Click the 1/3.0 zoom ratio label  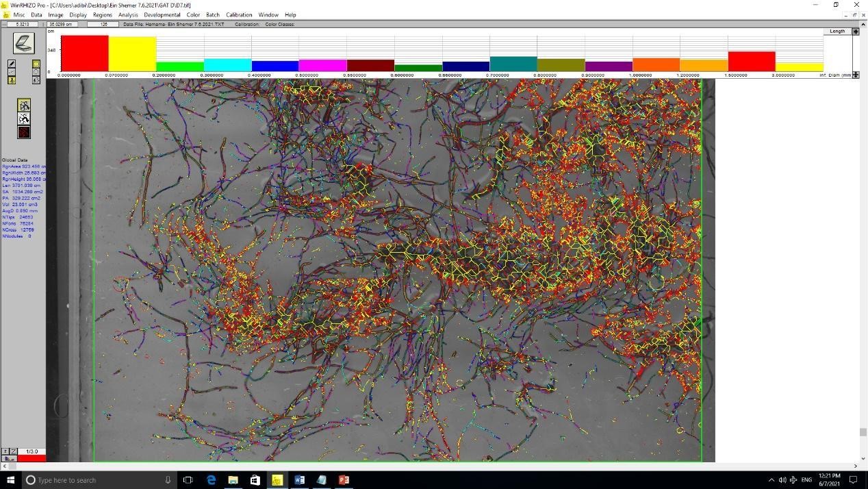(x=31, y=451)
